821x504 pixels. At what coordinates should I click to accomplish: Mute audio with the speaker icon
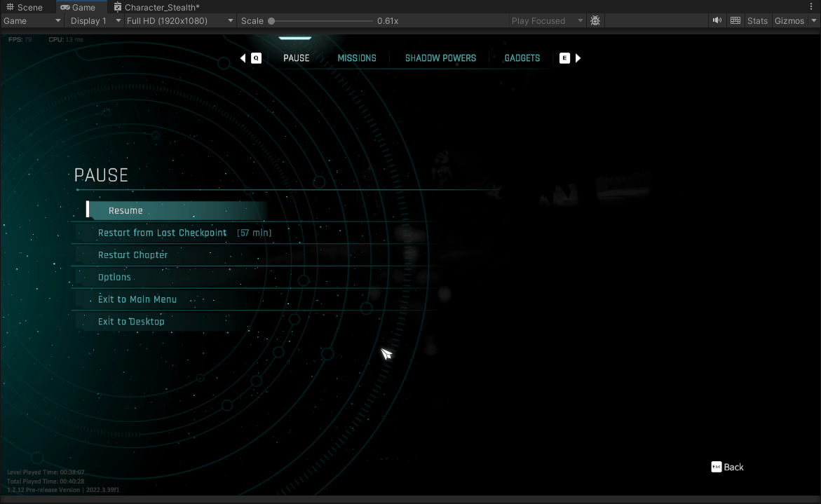coord(717,20)
